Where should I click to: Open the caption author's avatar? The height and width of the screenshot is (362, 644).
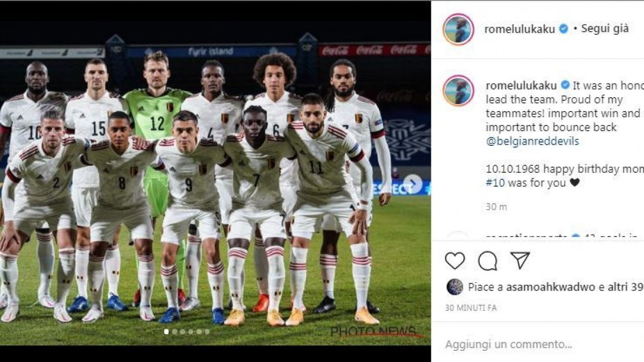(458, 90)
